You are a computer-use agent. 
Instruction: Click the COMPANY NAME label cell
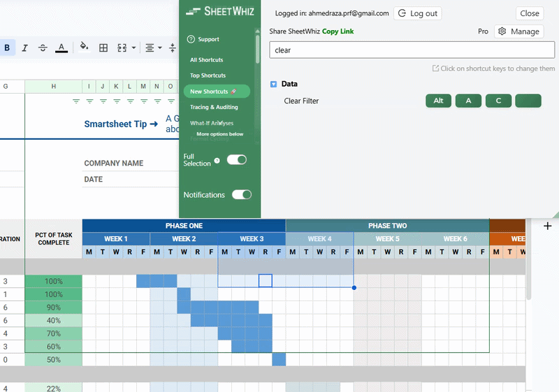(x=114, y=164)
